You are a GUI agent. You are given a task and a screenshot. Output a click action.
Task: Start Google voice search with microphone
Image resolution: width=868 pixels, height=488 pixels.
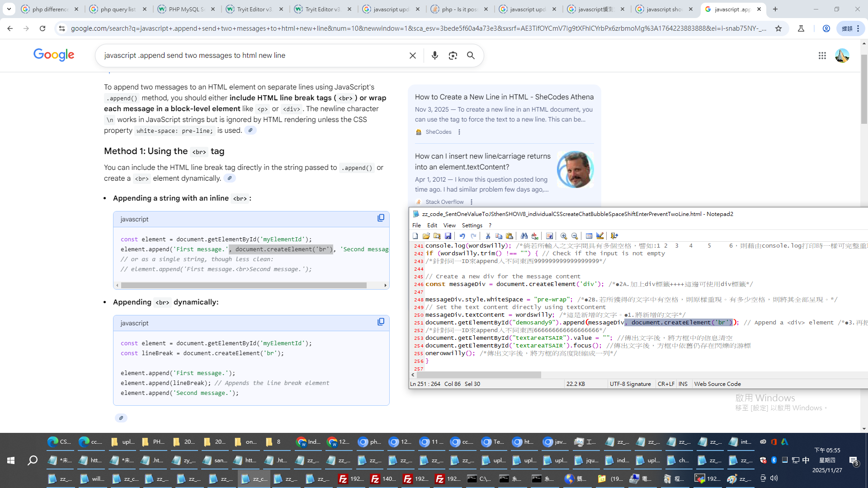pos(434,56)
